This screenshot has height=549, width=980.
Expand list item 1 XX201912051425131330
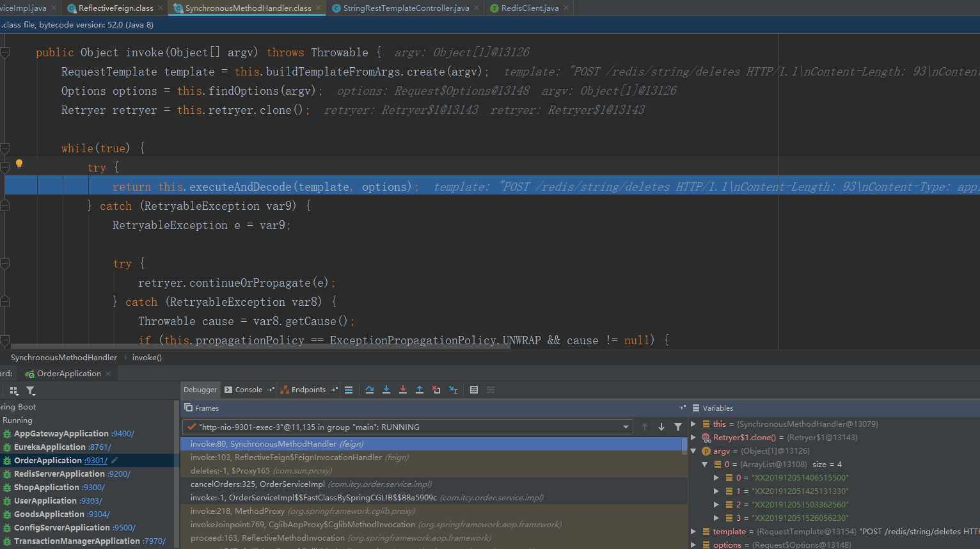pos(716,491)
